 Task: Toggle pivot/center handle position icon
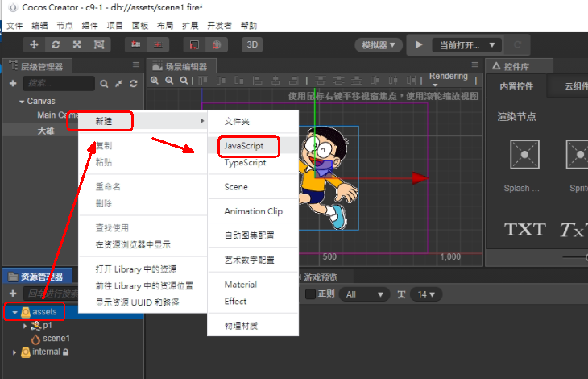coord(136,45)
